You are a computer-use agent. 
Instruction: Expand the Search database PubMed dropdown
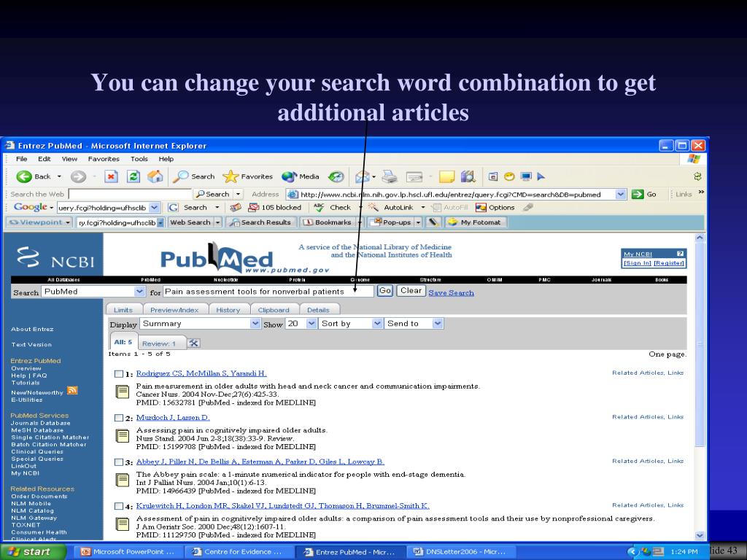139,292
